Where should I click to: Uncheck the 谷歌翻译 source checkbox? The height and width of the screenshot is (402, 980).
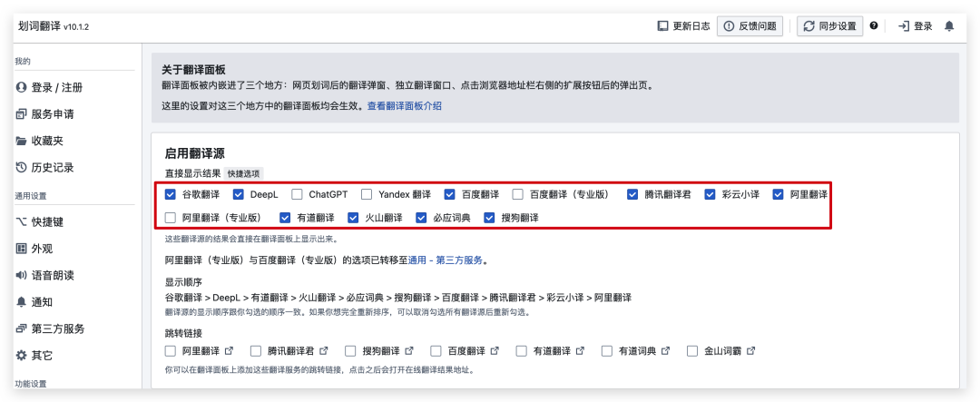[x=170, y=194]
